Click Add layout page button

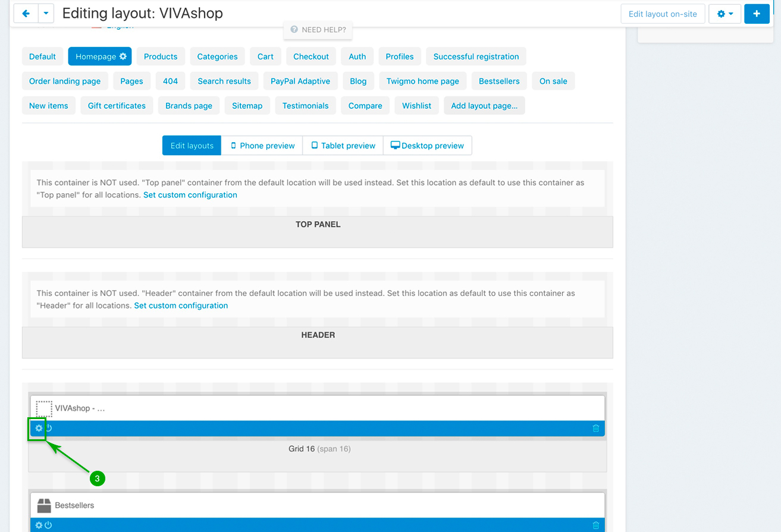click(484, 106)
